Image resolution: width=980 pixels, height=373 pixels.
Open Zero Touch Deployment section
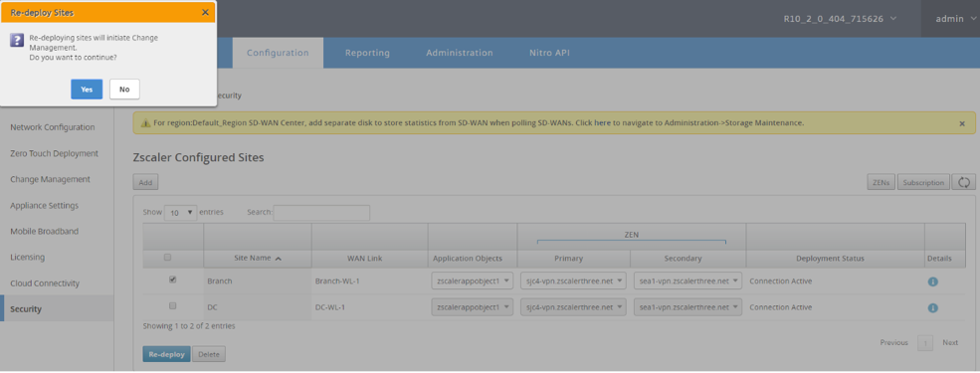click(x=55, y=153)
